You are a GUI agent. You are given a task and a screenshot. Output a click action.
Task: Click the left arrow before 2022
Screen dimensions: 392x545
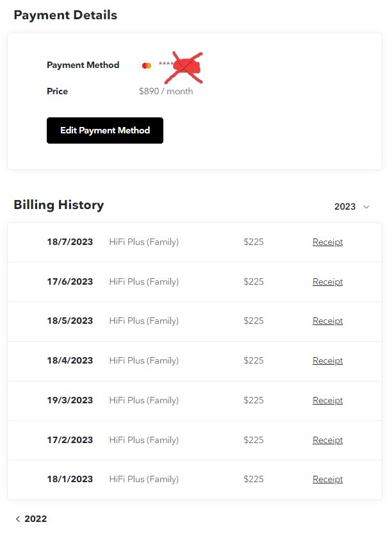pos(18,519)
